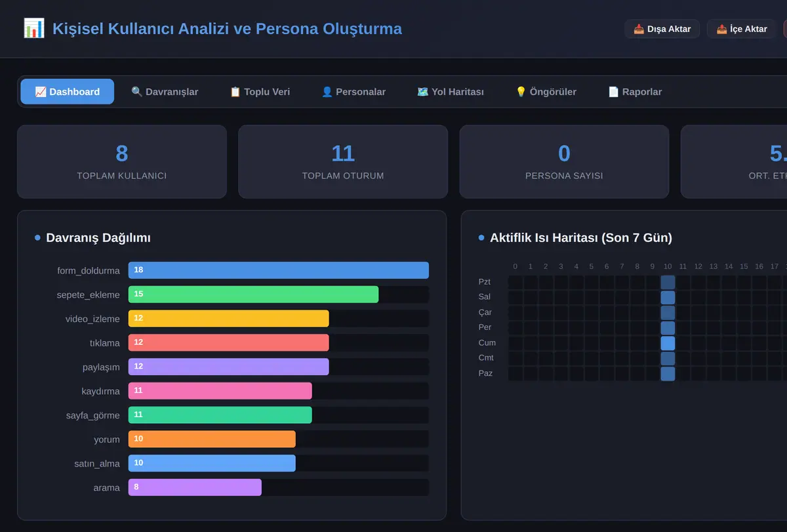The width and height of the screenshot is (787, 532).
Task: Click the Cum day label in heatmap
Action: [x=487, y=343]
